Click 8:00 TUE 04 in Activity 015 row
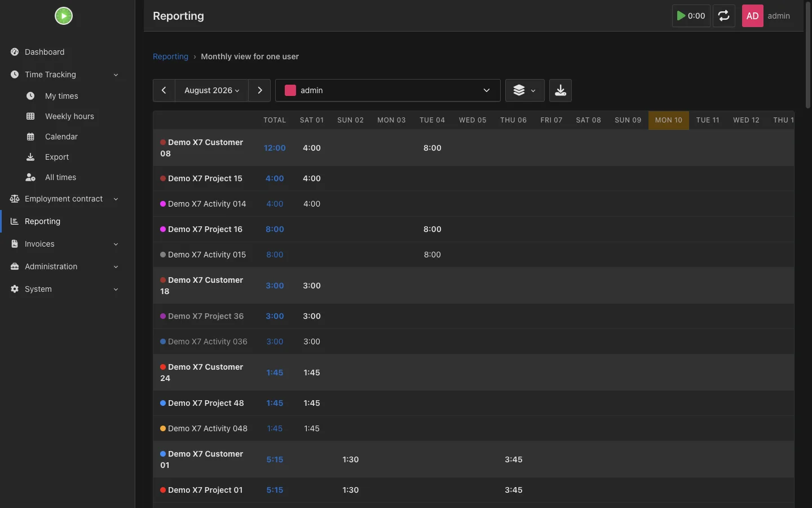This screenshot has height=508, width=812. tap(433, 255)
